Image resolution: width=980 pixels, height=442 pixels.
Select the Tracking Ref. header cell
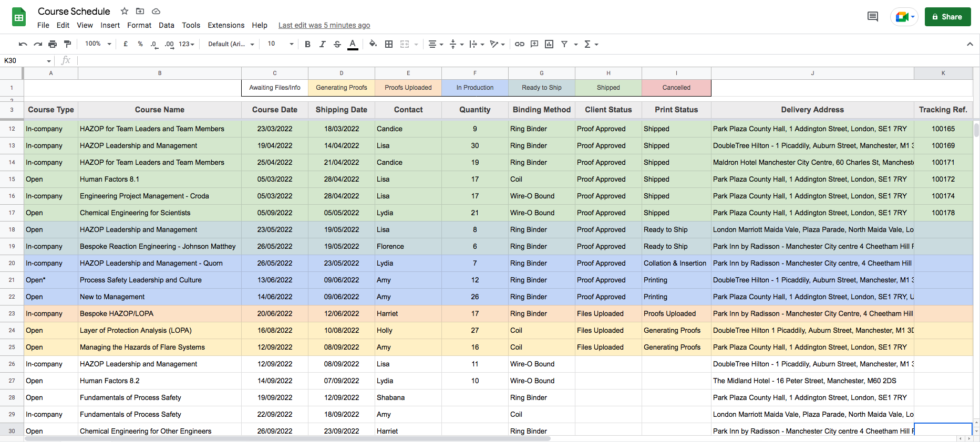pyautogui.click(x=943, y=110)
